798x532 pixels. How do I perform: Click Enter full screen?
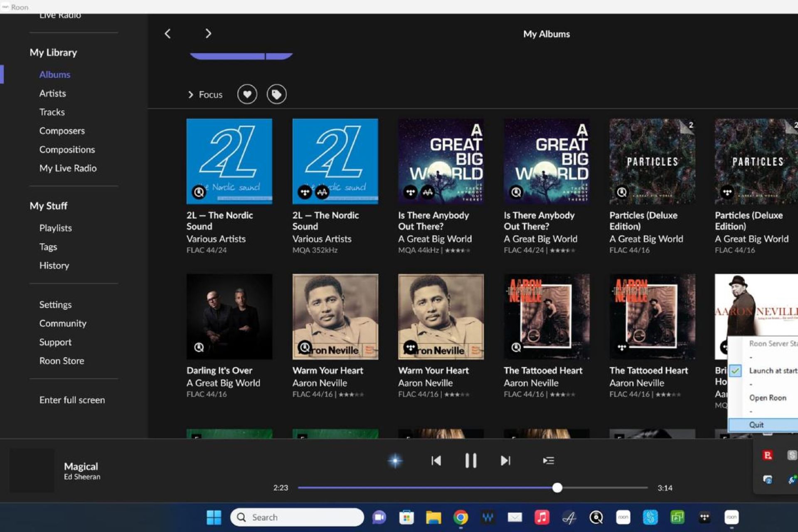[72, 399]
